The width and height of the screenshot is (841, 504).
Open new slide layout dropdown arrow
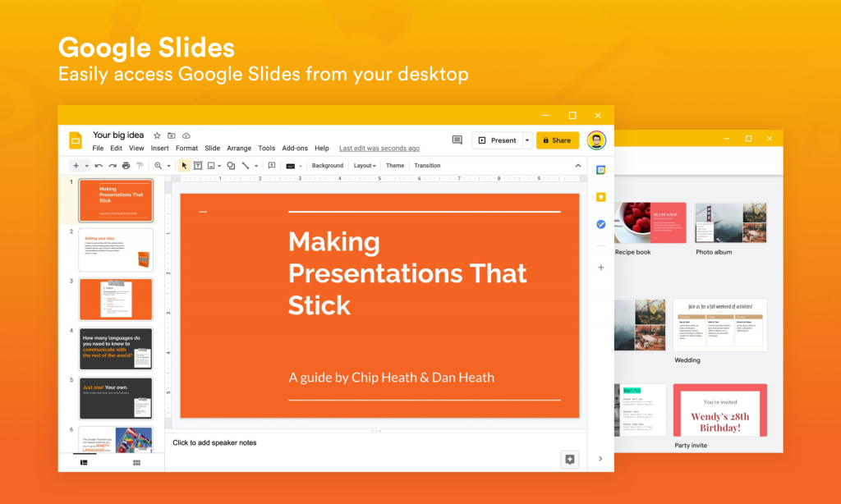tap(86, 166)
